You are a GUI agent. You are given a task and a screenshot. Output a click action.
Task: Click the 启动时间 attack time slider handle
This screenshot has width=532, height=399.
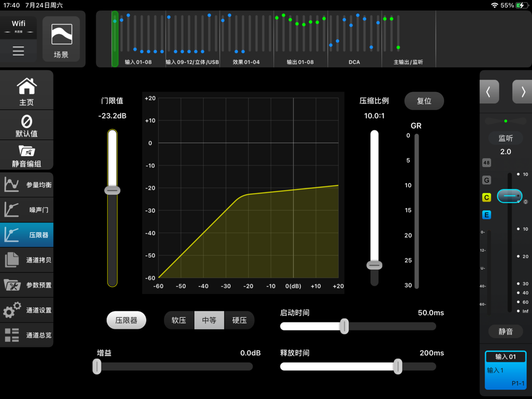344,326
